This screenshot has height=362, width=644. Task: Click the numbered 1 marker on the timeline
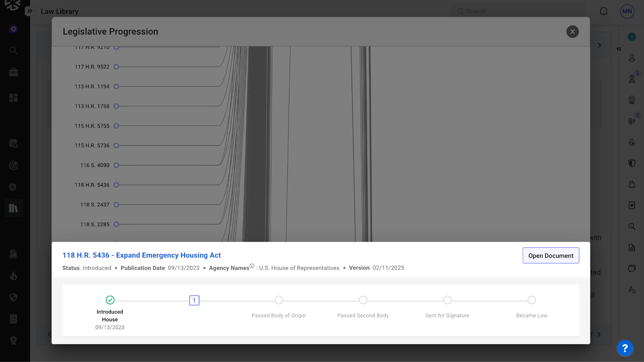click(194, 300)
